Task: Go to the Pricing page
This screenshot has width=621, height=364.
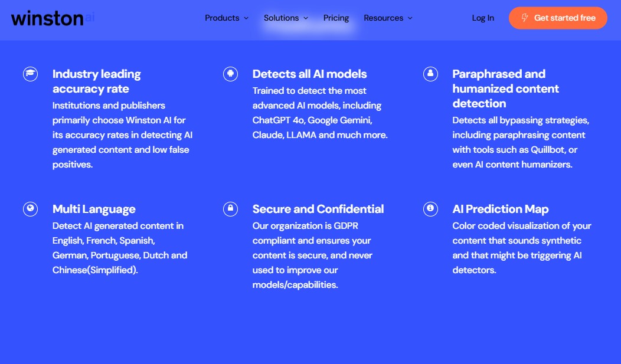Action: [x=336, y=18]
